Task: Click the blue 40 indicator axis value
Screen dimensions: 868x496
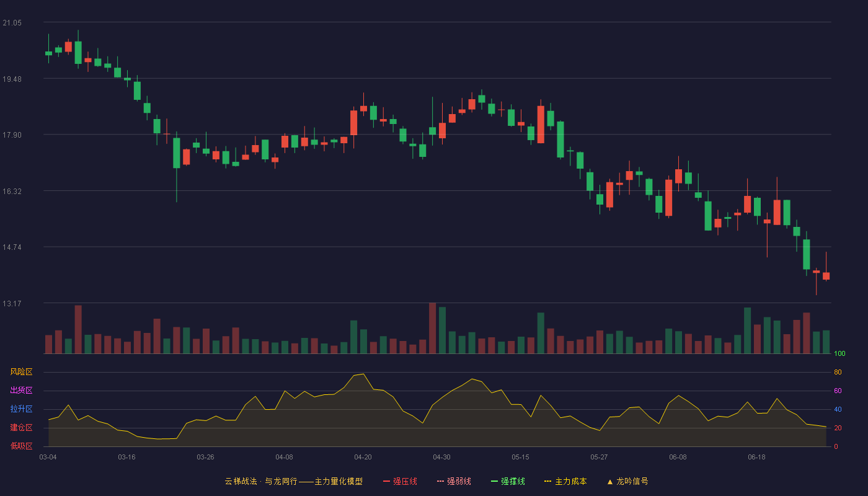Action: click(838, 409)
